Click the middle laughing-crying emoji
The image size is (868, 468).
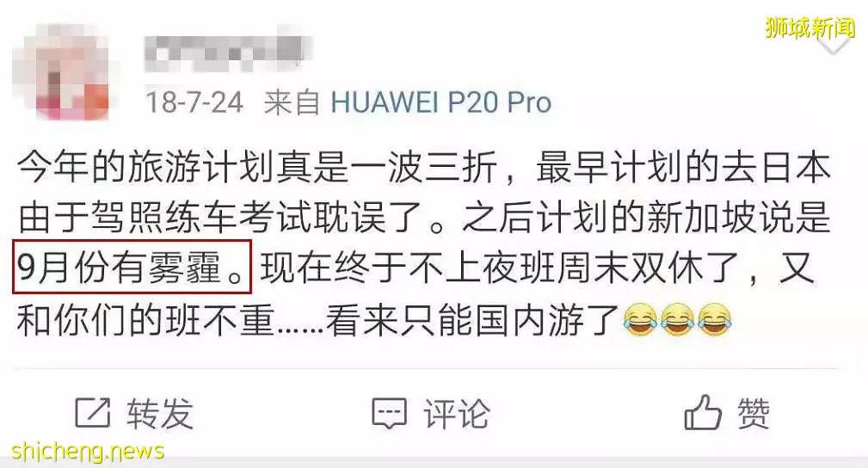pos(677,319)
